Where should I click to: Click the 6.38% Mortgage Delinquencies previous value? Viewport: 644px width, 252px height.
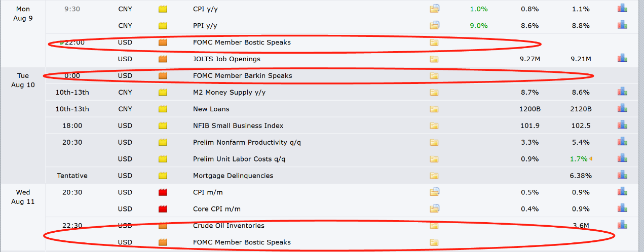click(580, 176)
